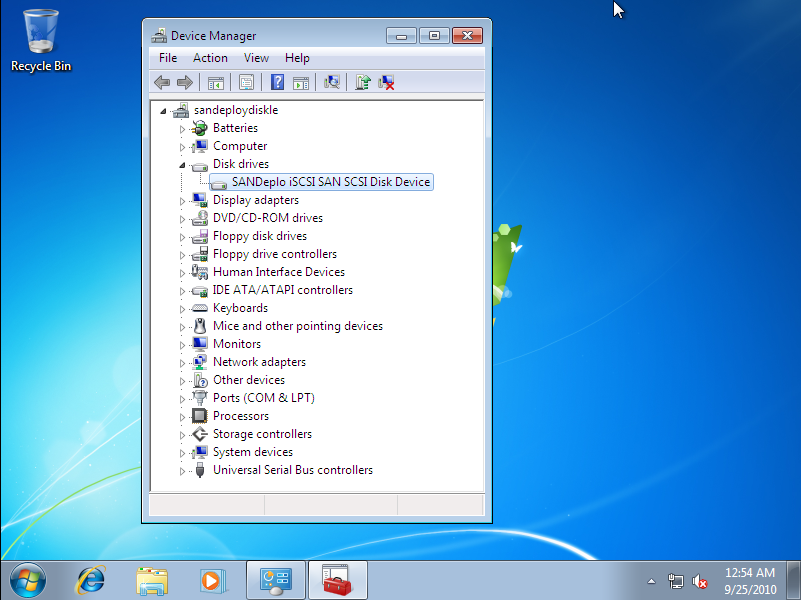The width and height of the screenshot is (801, 604).
Task: Select Mice and other pointing devices icon
Action: 200,326
